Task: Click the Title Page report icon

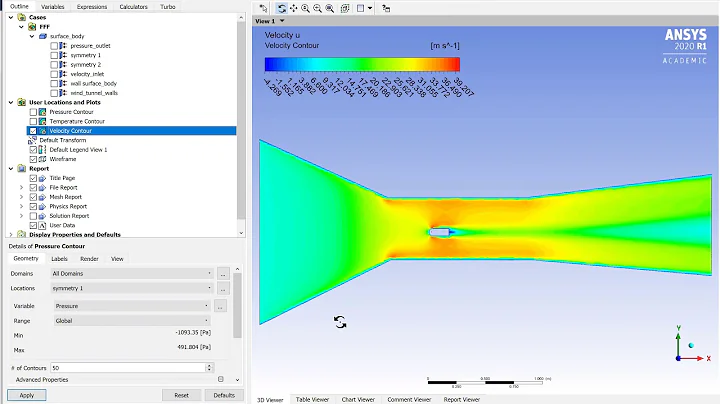Action: coord(42,178)
